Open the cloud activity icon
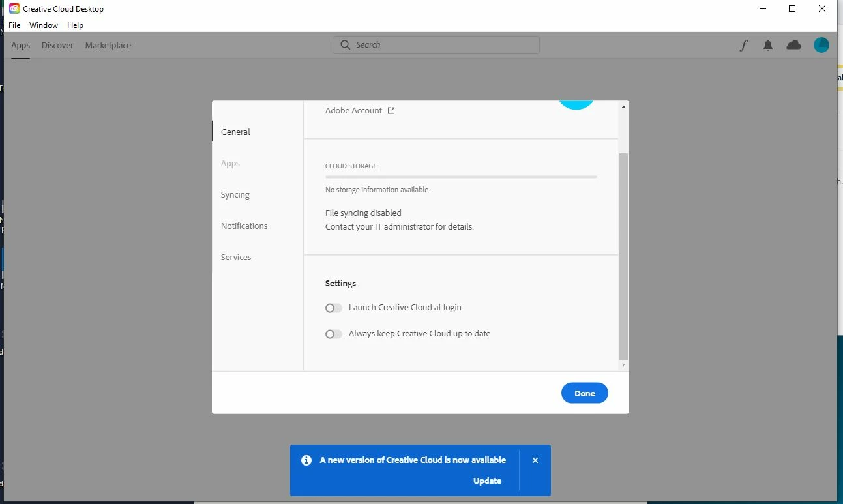843x504 pixels. [x=793, y=45]
